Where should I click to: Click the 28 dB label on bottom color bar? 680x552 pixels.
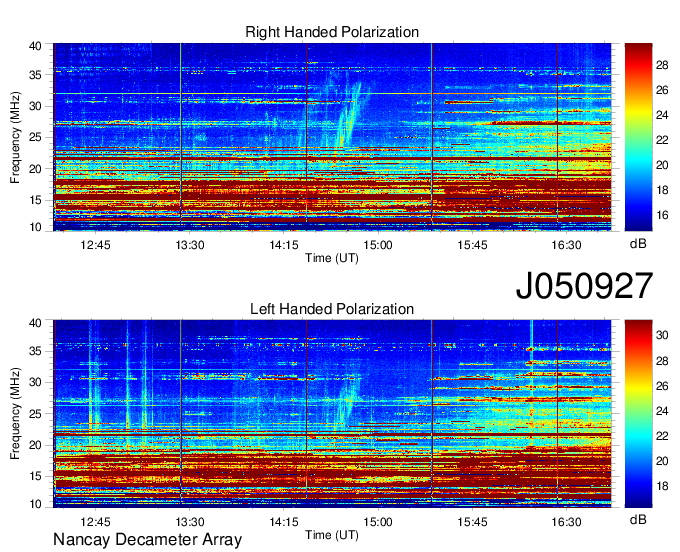tap(662, 361)
